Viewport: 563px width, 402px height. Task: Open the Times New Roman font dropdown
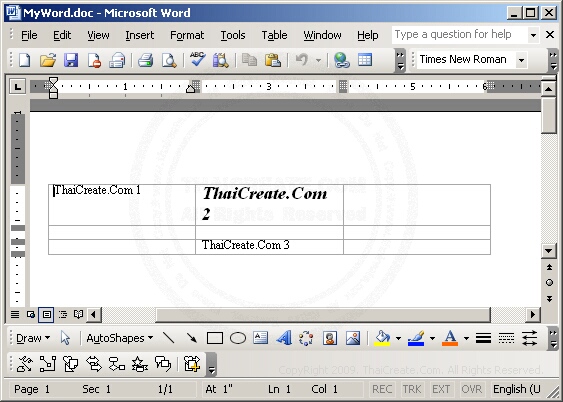click(522, 60)
